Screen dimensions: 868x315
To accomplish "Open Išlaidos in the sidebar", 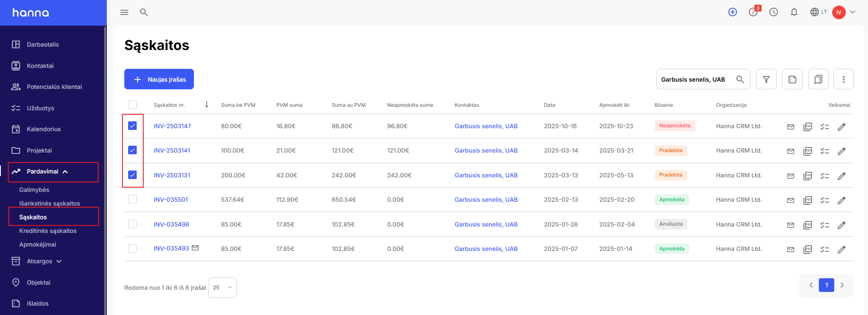I will tap(38, 303).
